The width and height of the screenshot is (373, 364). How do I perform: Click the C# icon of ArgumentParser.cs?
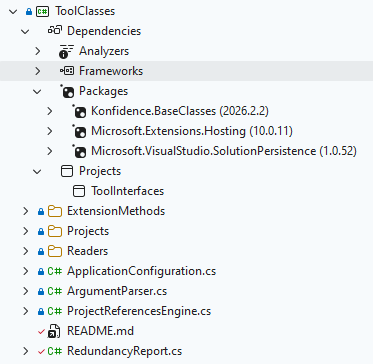pos(54,291)
